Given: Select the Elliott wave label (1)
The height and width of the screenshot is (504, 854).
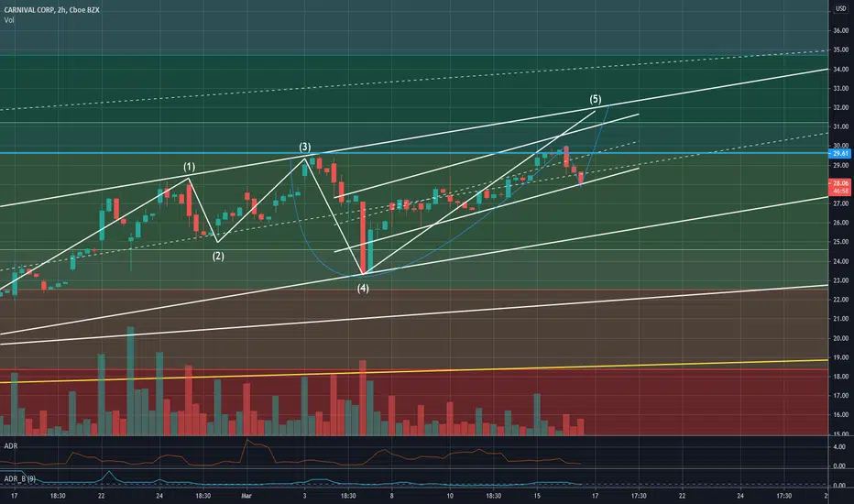Looking at the screenshot, I should 189,167.
